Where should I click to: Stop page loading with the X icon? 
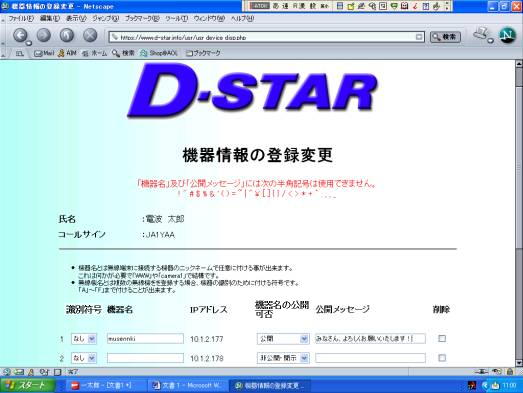point(90,35)
